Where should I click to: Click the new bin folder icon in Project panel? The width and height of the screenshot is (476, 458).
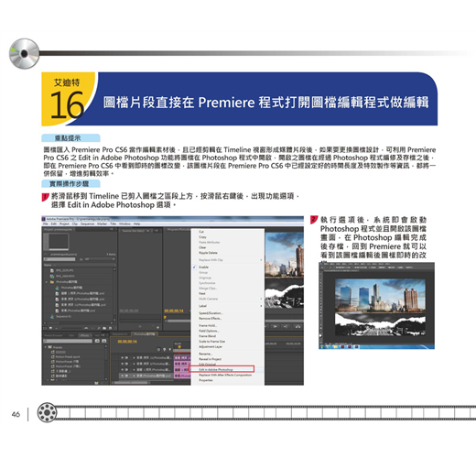[104, 328]
